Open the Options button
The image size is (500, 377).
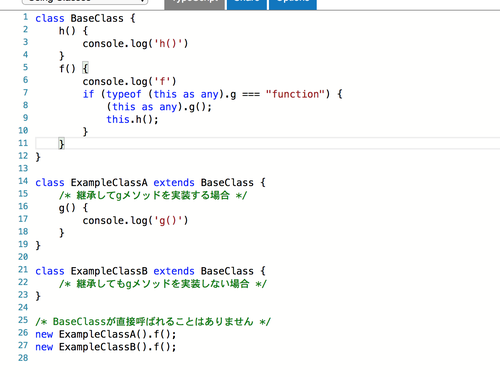(293, 4)
